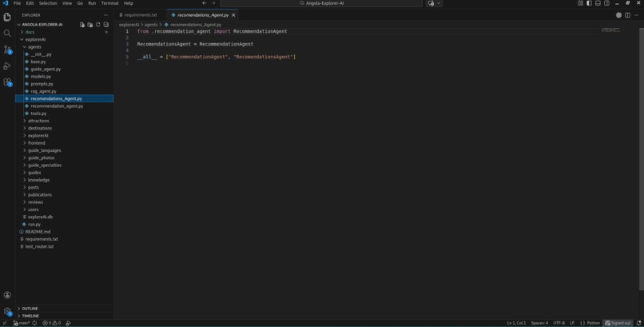
Task: Open the File menu
Action: (18, 3)
